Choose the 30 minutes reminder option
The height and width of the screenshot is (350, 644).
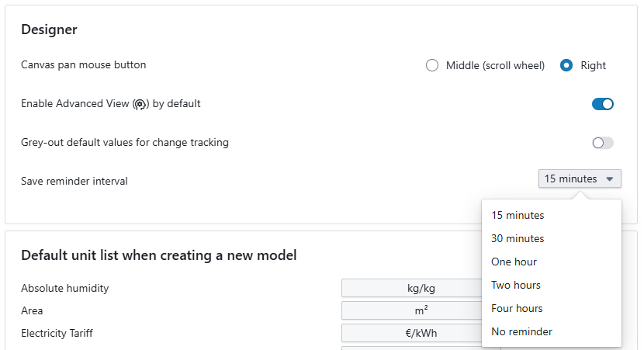tap(518, 238)
